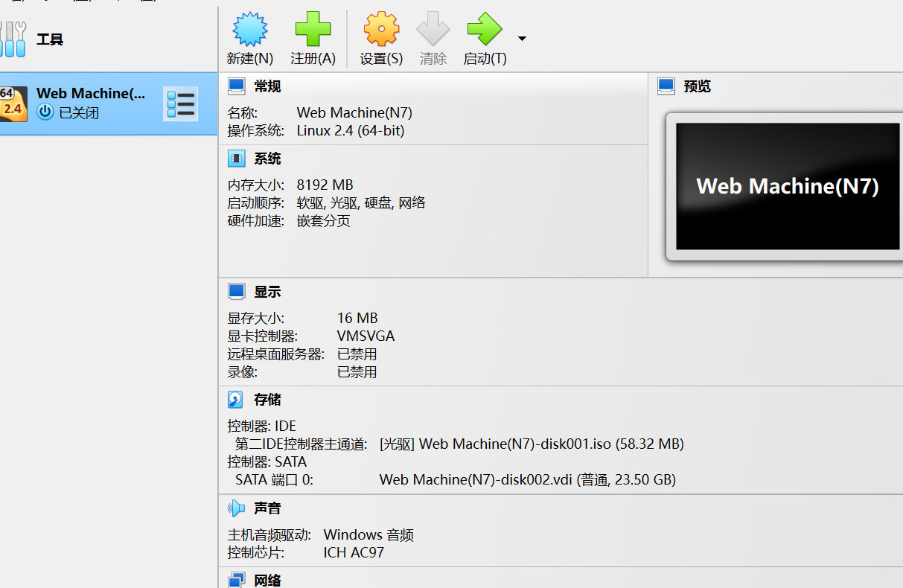Click the 8192 MB memory value
The width and height of the screenshot is (903, 588).
point(325,185)
